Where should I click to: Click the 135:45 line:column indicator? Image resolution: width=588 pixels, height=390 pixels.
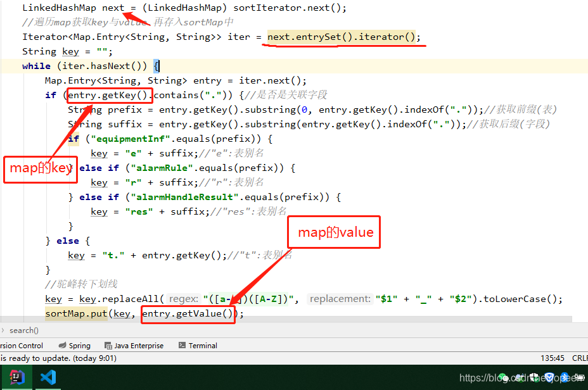pyautogui.click(x=552, y=358)
